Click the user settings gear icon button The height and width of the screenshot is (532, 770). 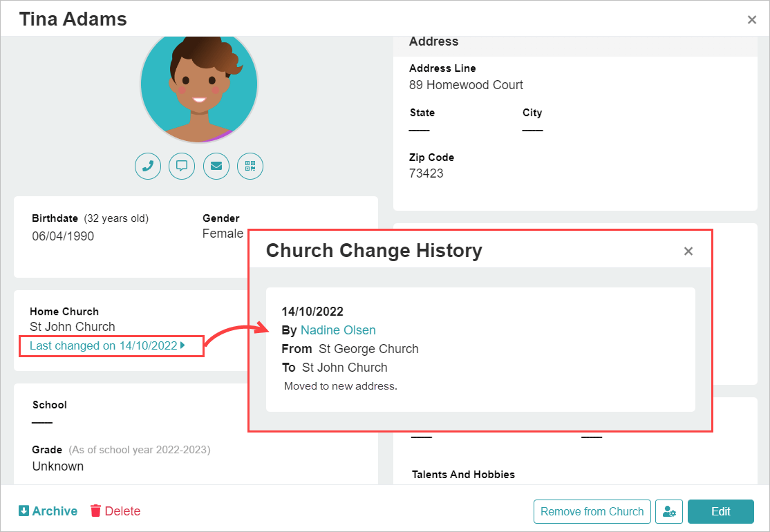point(669,511)
